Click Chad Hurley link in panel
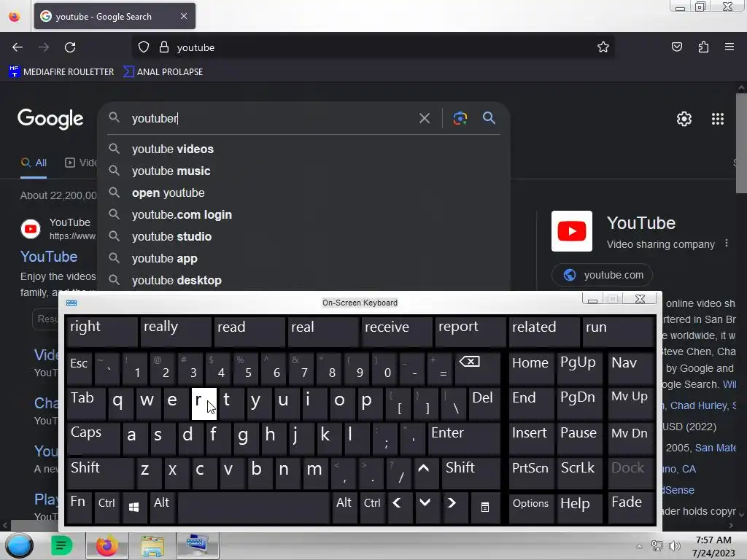The image size is (747, 560). (699, 405)
